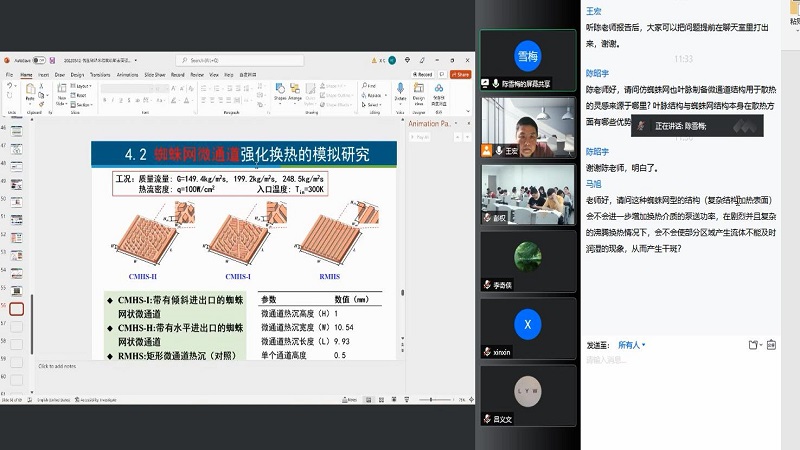Click 马旭 sender name in chat

593,184
